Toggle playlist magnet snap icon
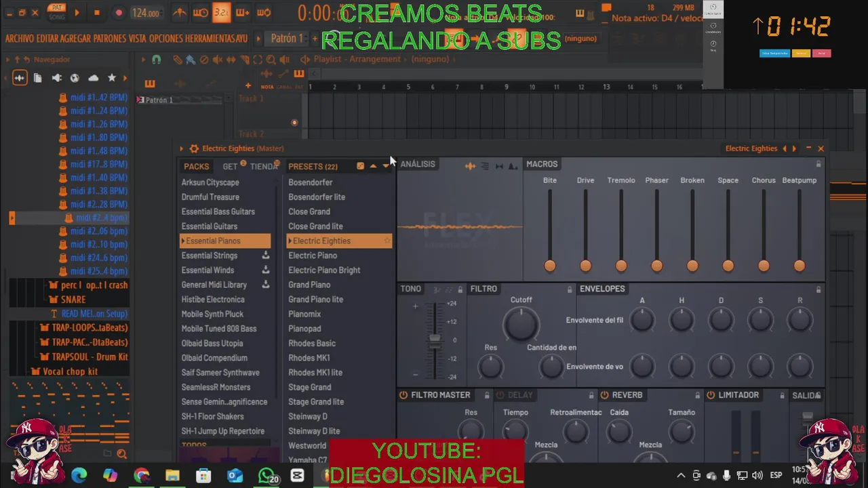The image size is (868, 488). 156,60
